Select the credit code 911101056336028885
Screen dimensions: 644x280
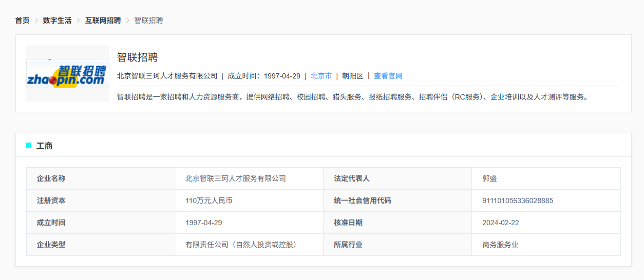tap(518, 201)
